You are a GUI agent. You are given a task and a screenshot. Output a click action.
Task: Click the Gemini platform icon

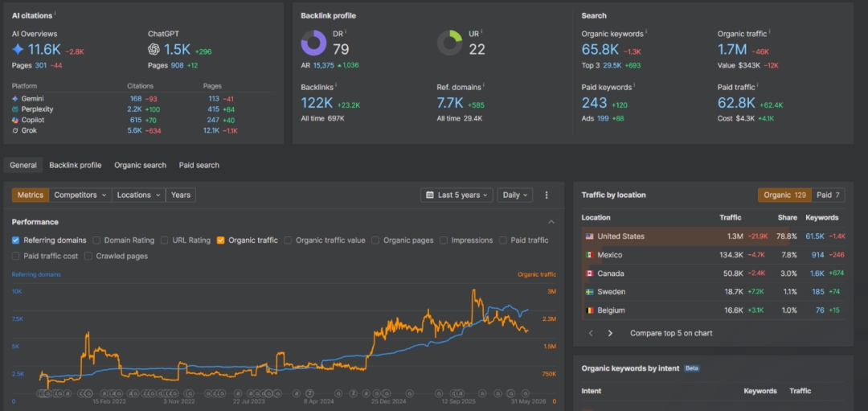click(x=15, y=99)
